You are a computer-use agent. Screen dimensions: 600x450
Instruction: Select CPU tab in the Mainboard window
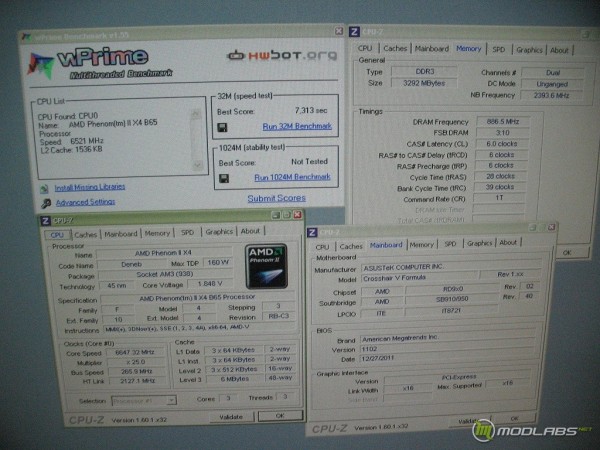coord(322,247)
